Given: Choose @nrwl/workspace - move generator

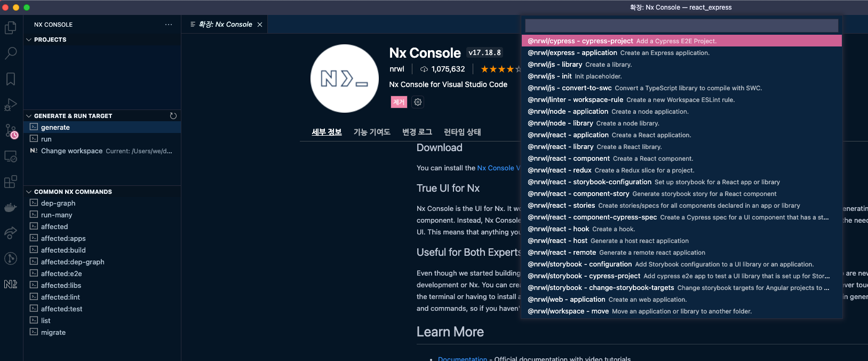Looking at the screenshot, I should click(681, 311).
